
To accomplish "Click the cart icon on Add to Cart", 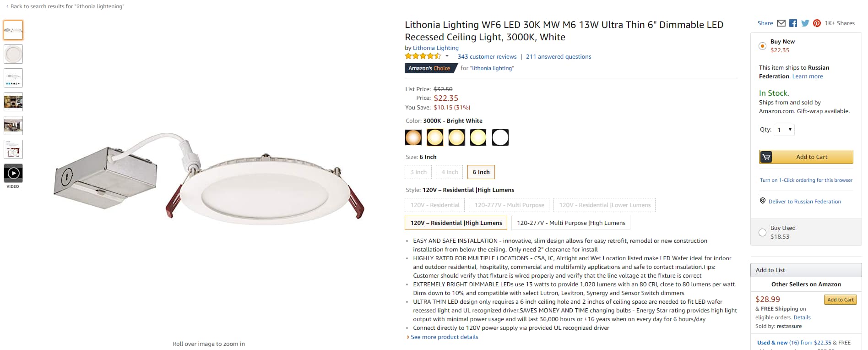I will (x=766, y=157).
